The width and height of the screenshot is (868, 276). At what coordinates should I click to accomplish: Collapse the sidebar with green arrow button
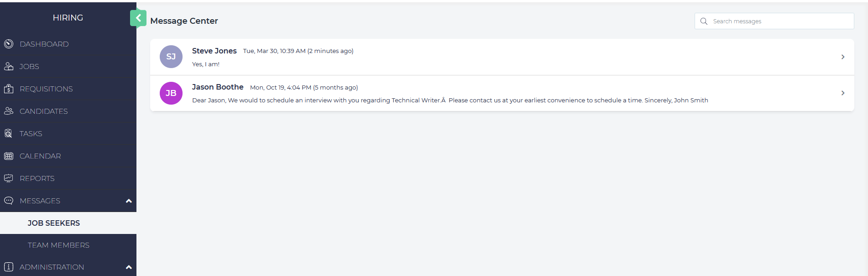(x=138, y=18)
